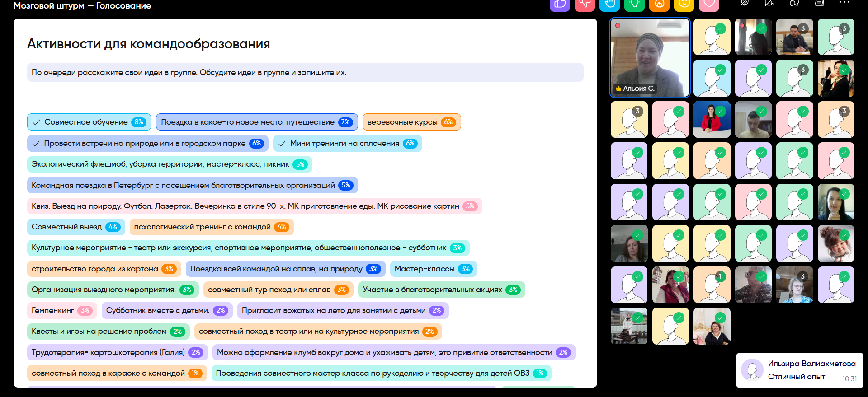Vote for 'веревочные курсы' idea
Image resolution: width=868 pixels, height=397 pixels.
coord(411,122)
